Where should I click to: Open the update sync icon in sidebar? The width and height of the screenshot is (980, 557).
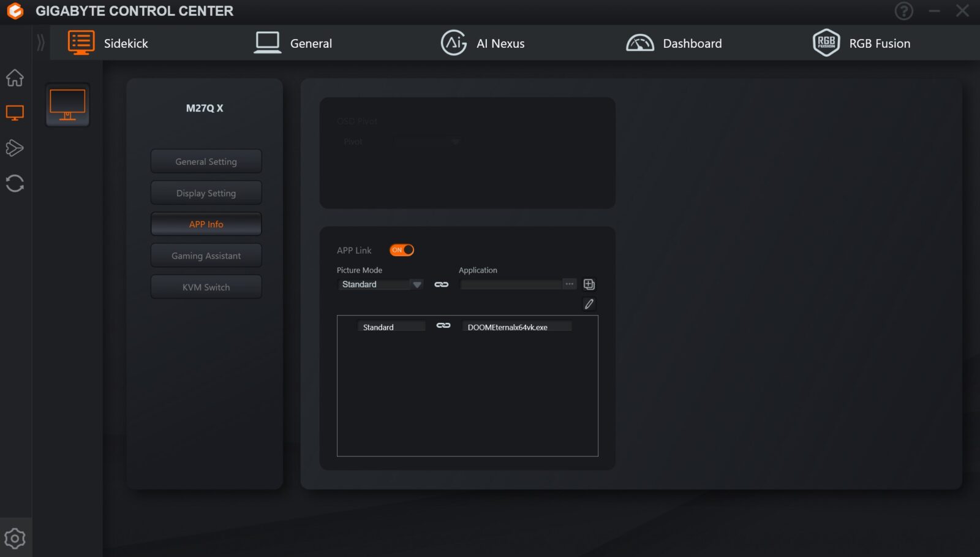[x=15, y=183]
